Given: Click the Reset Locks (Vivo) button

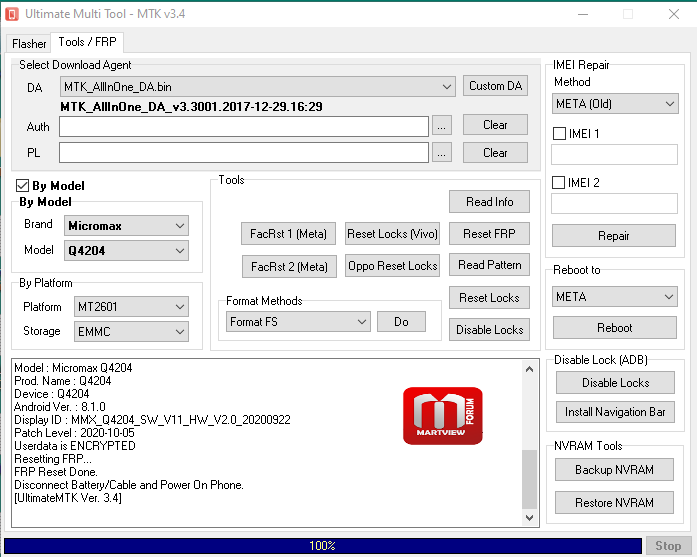Looking at the screenshot, I should [393, 233].
